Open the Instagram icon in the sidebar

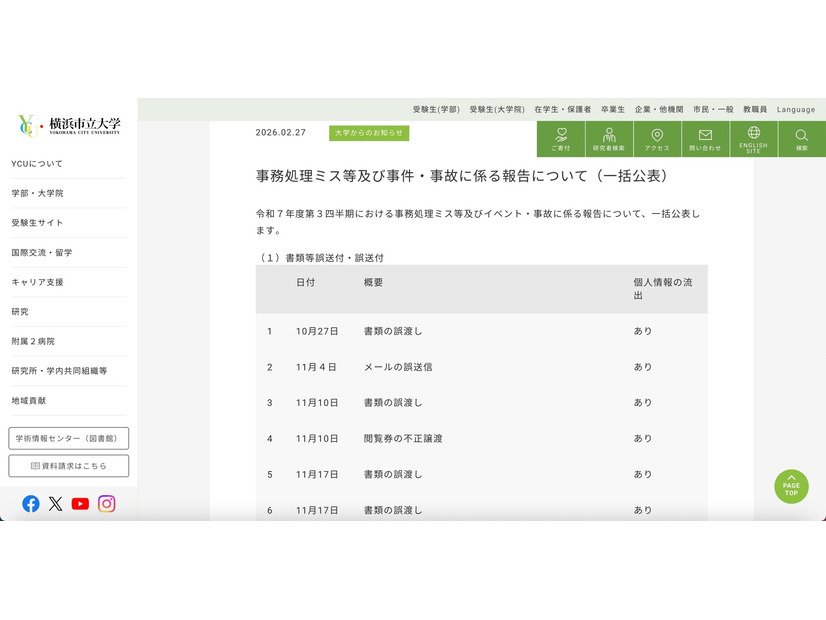click(x=106, y=503)
